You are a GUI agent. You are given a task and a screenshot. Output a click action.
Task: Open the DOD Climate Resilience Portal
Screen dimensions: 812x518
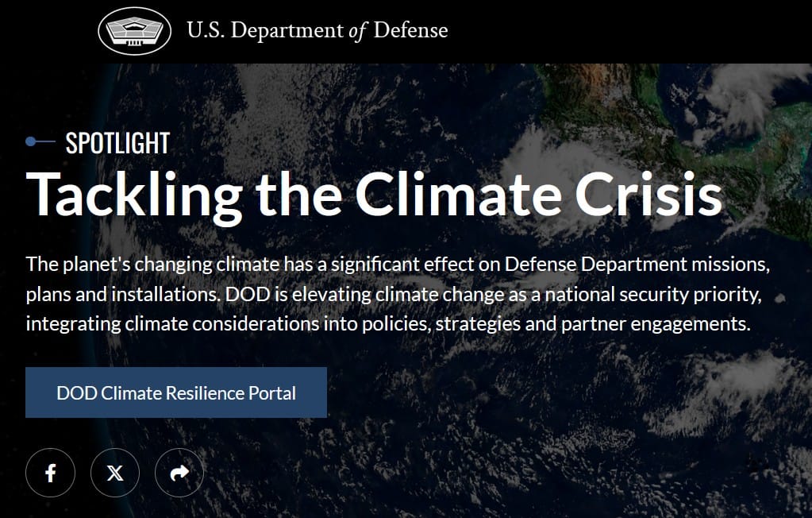pyautogui.click(x=176, y=392)
